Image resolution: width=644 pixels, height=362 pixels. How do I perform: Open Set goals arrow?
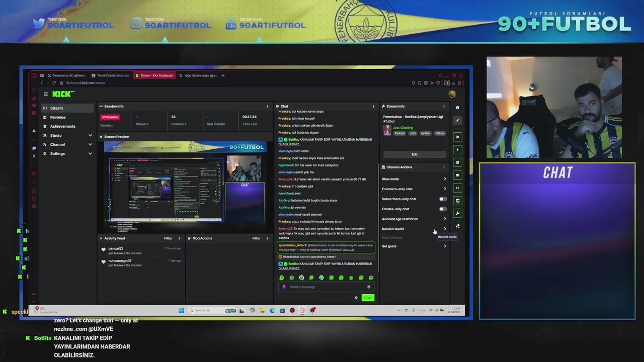tap(445, 246)
